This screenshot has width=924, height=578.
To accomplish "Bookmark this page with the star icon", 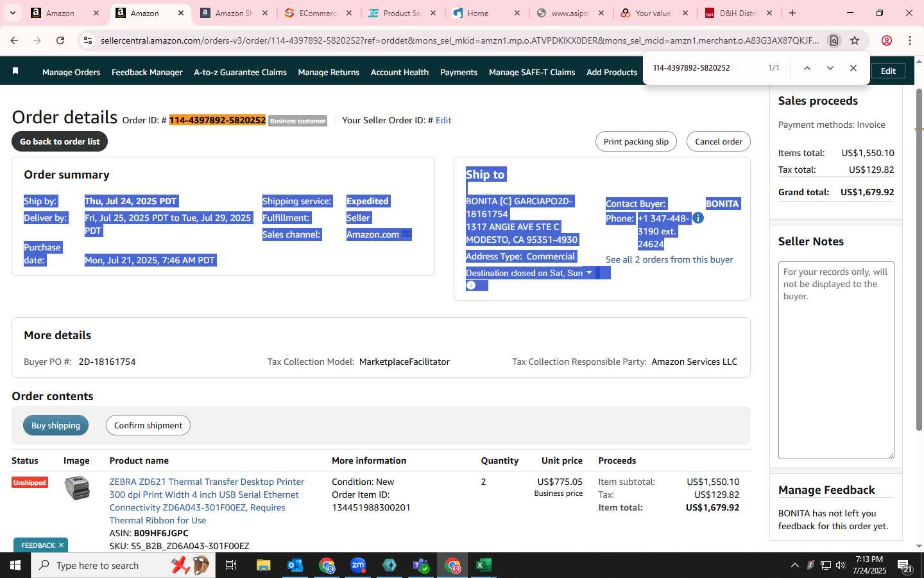I will pyautogui.click(x=855, y=40).
